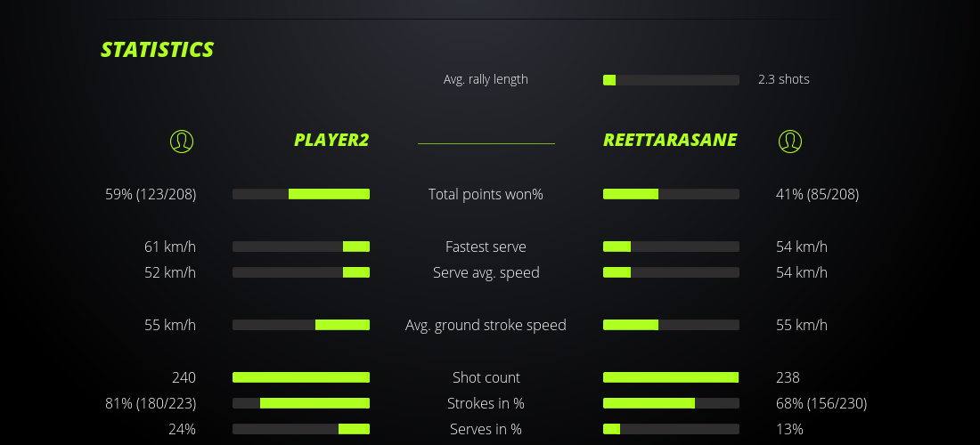This screenshot has width=980, height=445.
Task: Click the REETTARASANE name heading
Action: pos(670,140)
